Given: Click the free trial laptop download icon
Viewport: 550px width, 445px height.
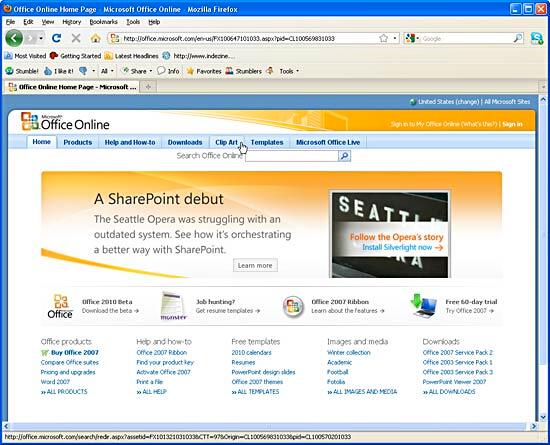Looking at the screenshot, I should tap(424, 305).
